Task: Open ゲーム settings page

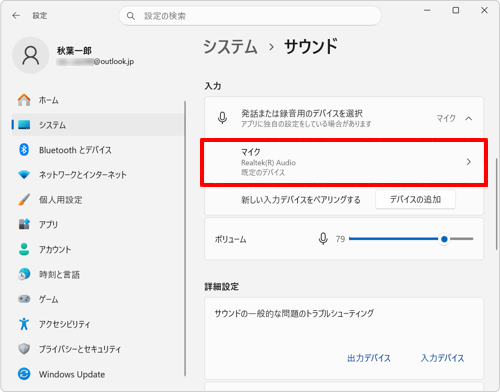Action: (98, 299)
